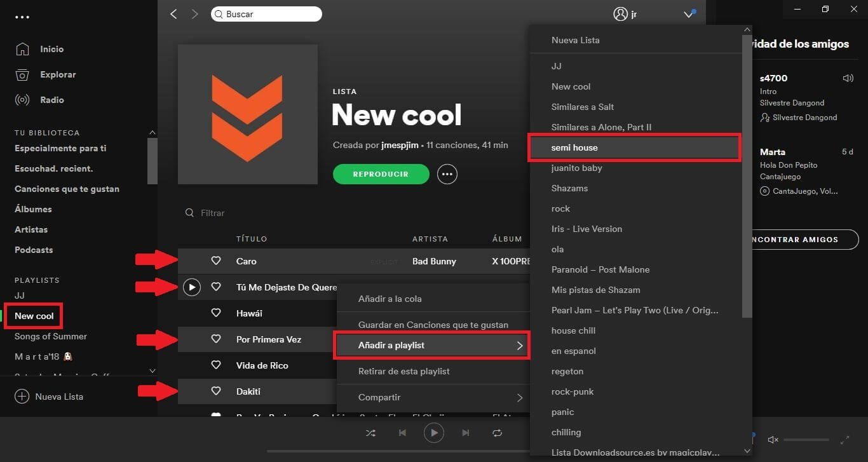
Task: Go forward with the right arrow
Action: click(x=194, y=14)
